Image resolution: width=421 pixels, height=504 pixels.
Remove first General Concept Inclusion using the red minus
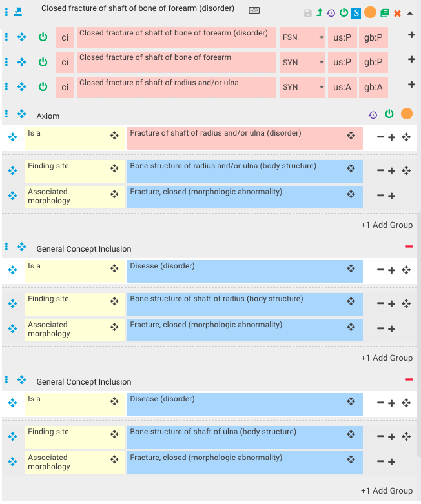[x=409, y=247]
